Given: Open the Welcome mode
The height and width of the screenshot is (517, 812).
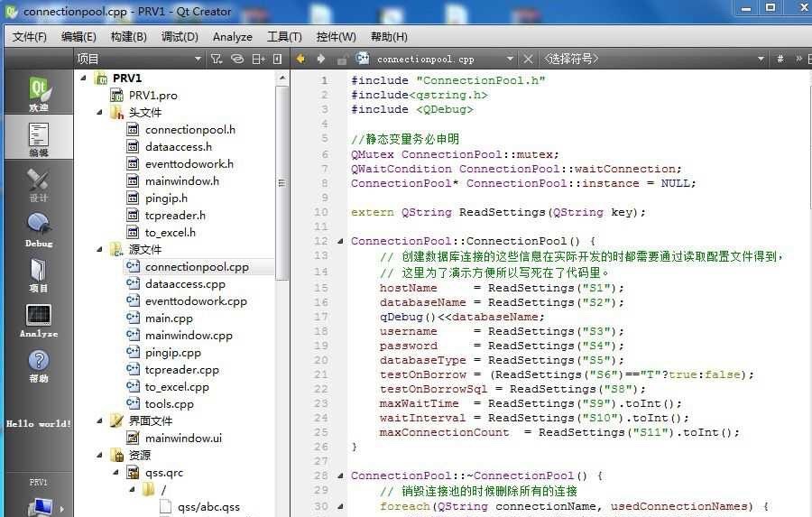Looking at the screenshot, I should coord(38,93).
